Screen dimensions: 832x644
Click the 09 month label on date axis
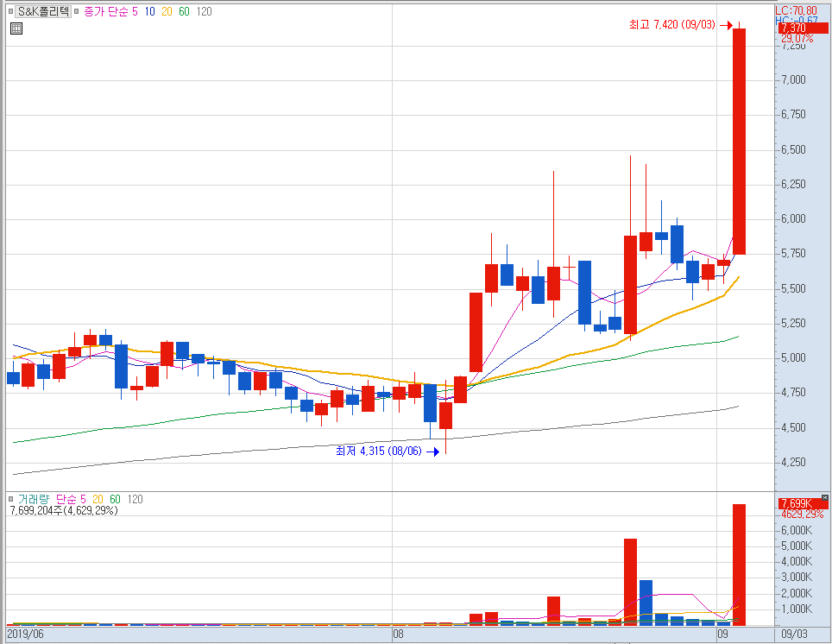coord(722,634)
